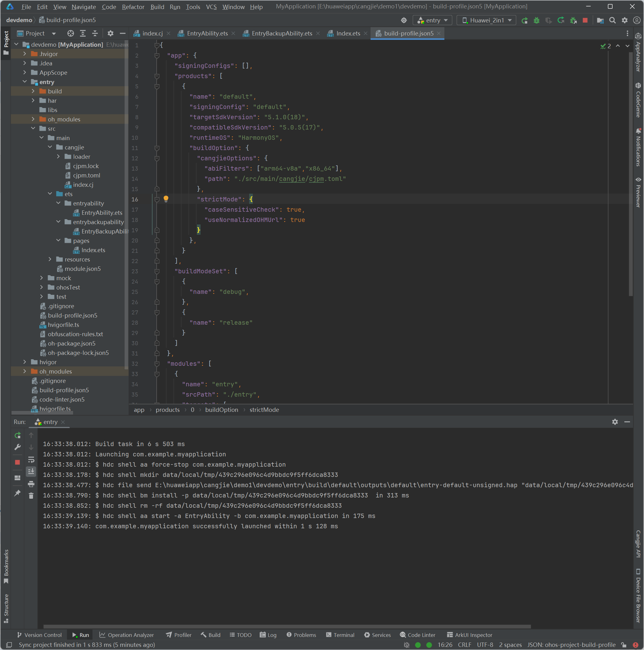This screenshot has width=644, height=650.
Task: Toggle soft-wrap in the Run console
Action: 31,459
